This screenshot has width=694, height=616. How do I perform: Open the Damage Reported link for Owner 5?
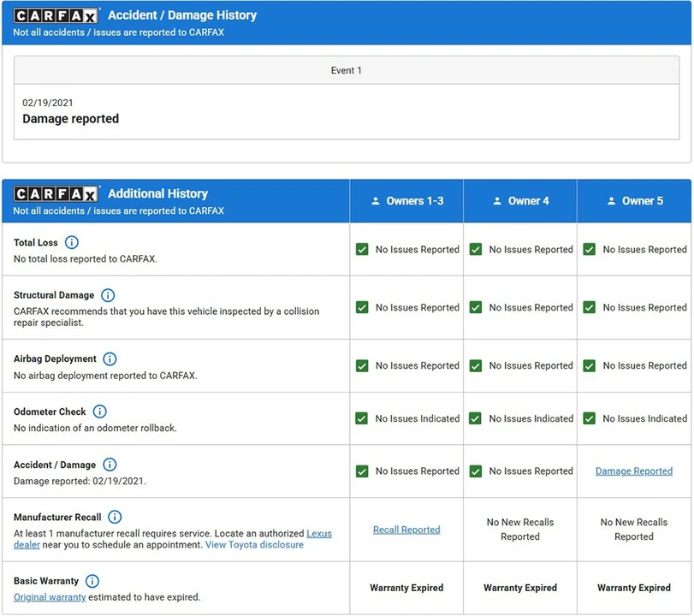[634, 471]
